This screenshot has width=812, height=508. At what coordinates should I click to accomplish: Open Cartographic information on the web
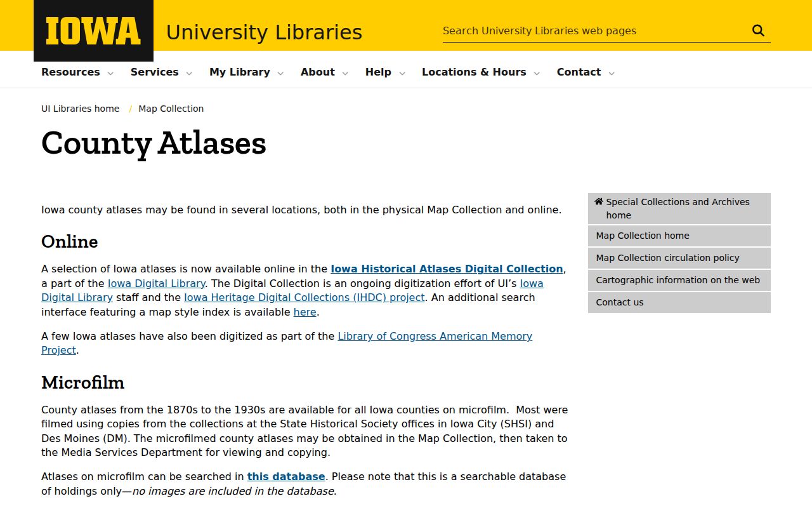679,280
